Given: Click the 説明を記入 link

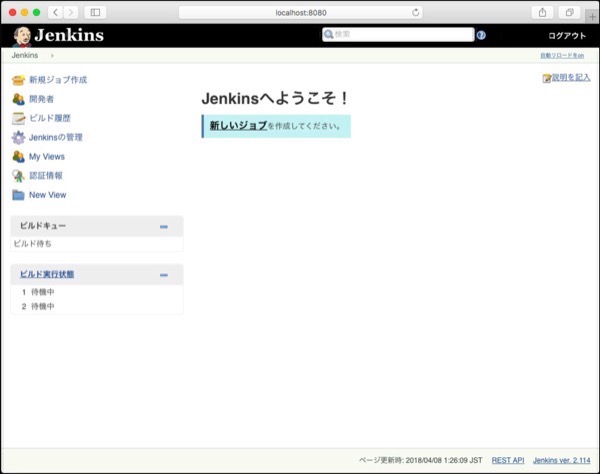Looking at the screenshot, I should [x=571, y=78].
